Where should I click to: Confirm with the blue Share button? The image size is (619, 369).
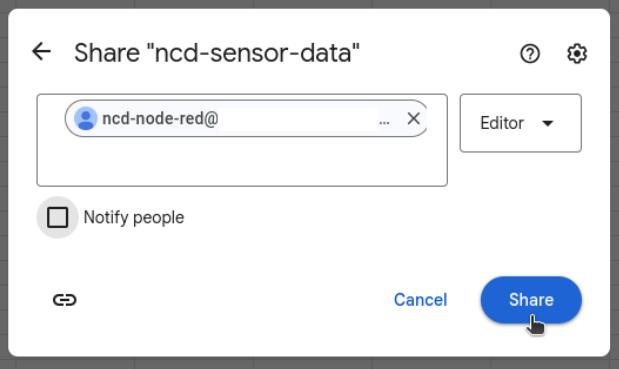531,300
